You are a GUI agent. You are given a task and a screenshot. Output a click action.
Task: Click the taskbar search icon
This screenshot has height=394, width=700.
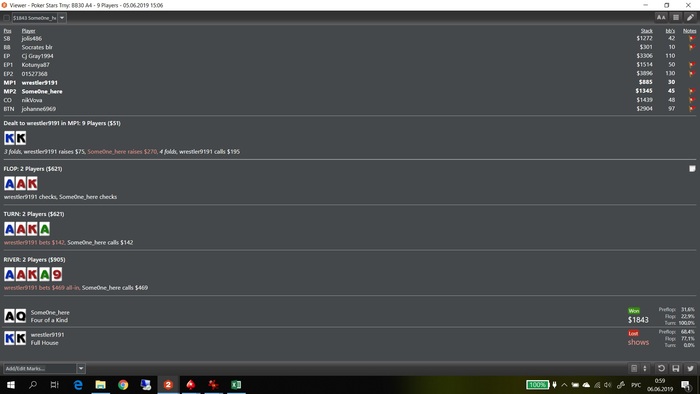pyautogui.click(x=33, y=385)
